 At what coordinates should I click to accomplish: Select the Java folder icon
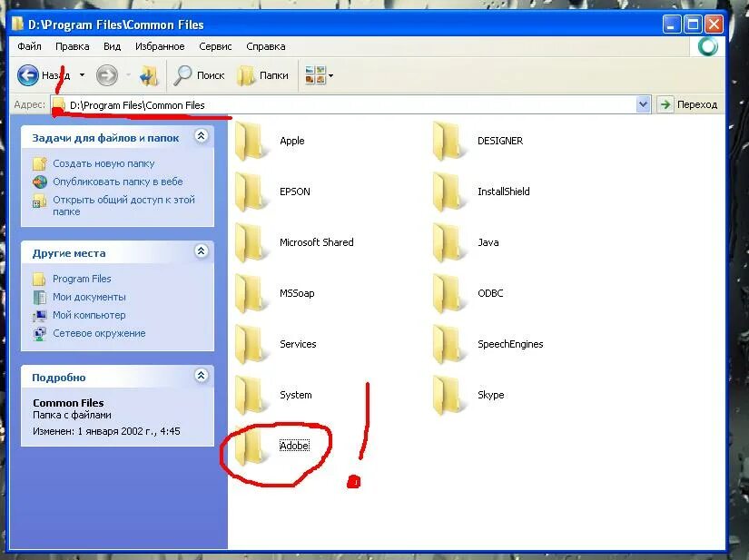[x=448, y=242]
